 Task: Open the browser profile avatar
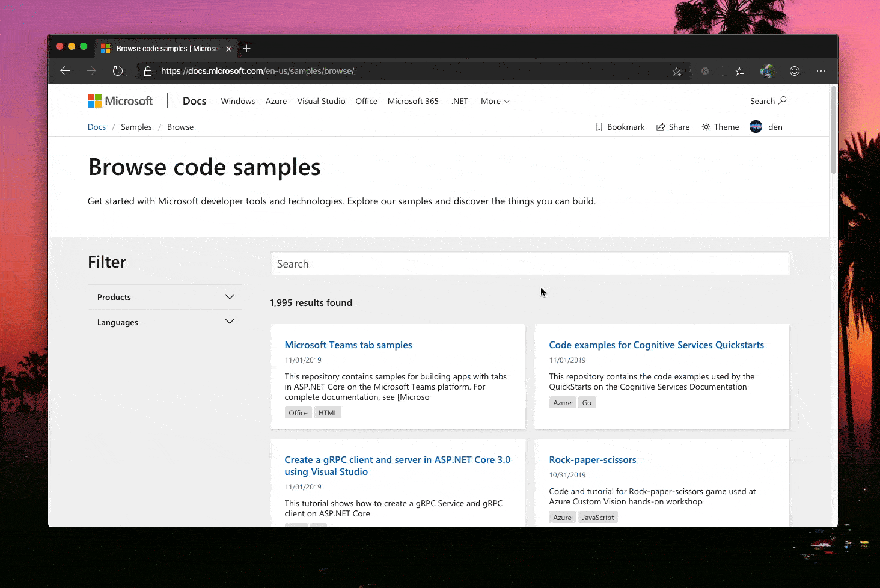(767, 71)
